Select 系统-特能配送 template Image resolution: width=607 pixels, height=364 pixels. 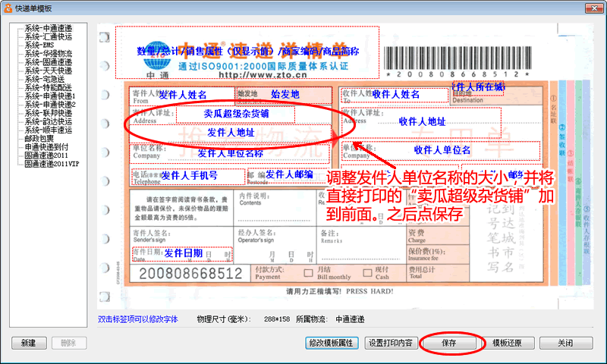[48, 87]
